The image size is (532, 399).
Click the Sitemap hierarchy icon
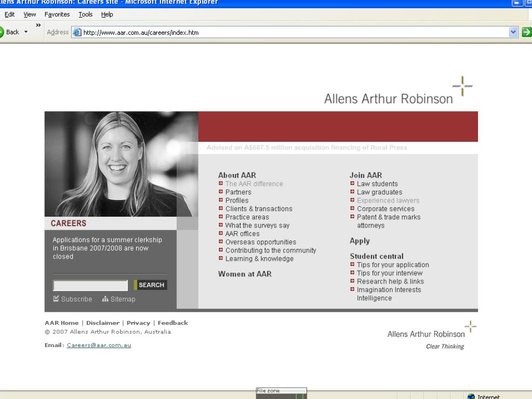[105, 299]
